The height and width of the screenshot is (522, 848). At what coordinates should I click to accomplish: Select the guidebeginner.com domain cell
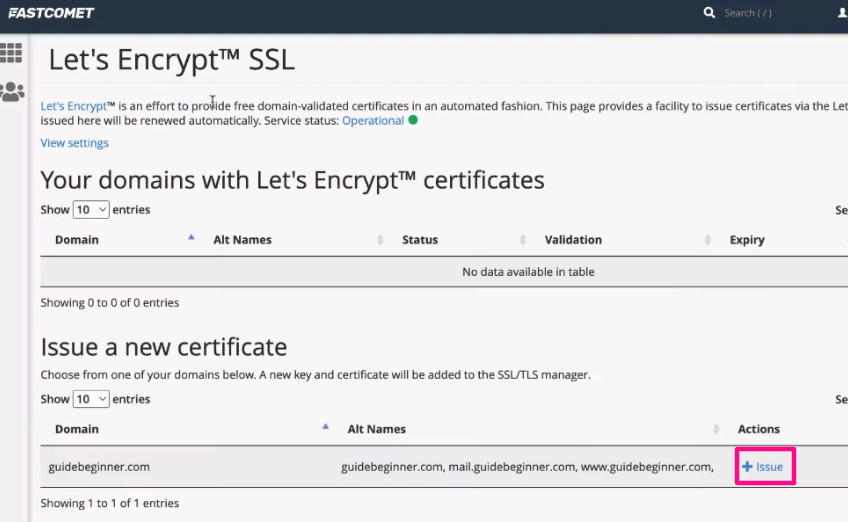click(x=99, y=466)
